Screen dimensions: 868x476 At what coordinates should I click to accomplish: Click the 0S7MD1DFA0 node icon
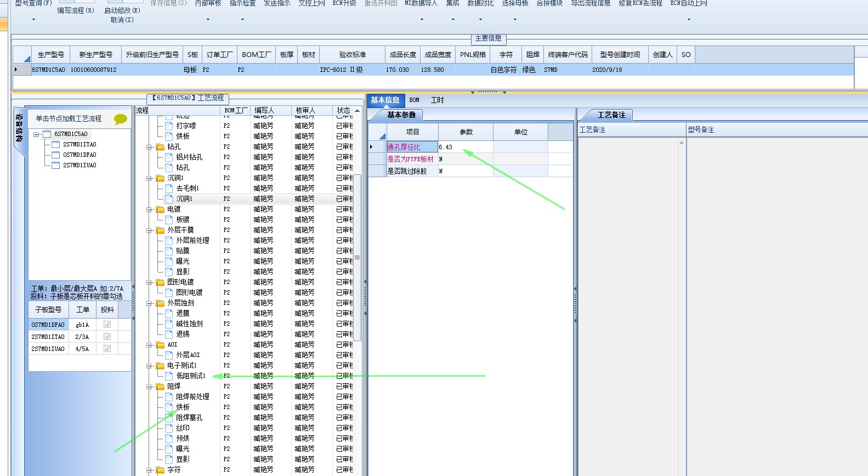click(55, 155)
